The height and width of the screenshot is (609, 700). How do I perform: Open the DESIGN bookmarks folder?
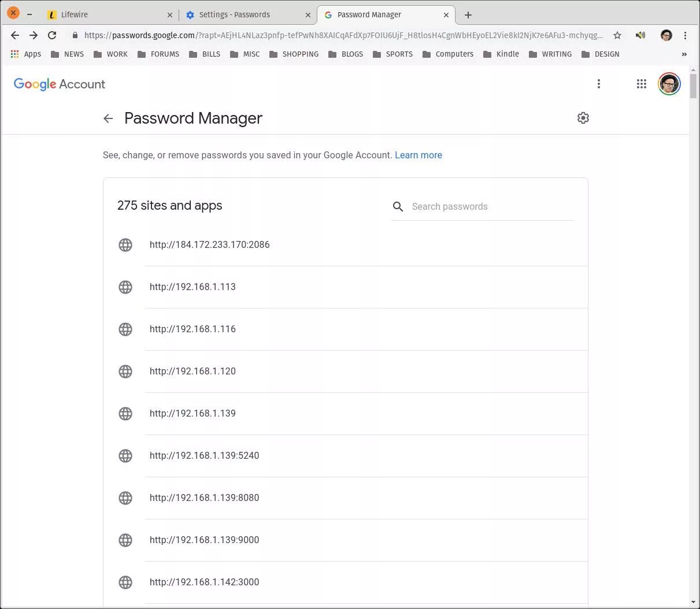click(601, 54)
